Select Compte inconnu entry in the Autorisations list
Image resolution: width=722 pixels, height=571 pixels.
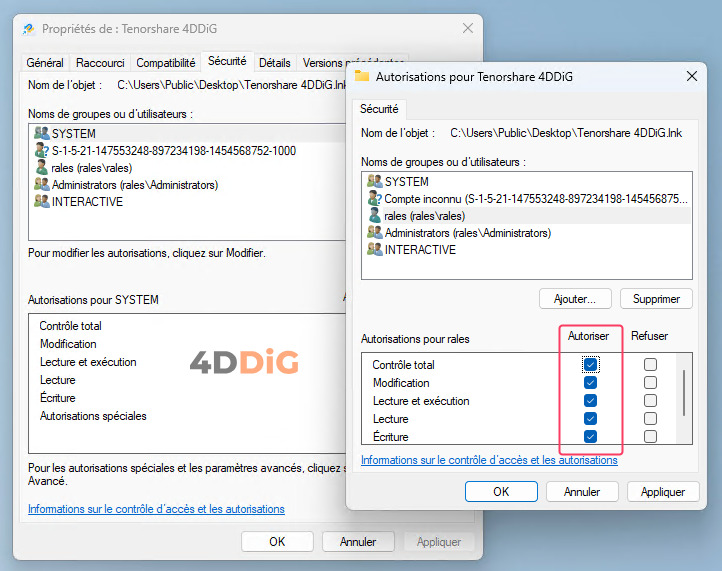[x=527, y=198]
